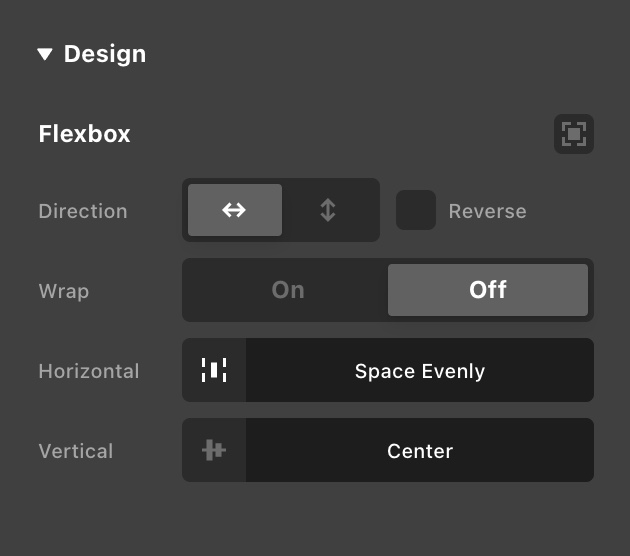Click the Space Evenly distribution icon
The width and height of the screenshot is (630, 556).
coord(214,370)
